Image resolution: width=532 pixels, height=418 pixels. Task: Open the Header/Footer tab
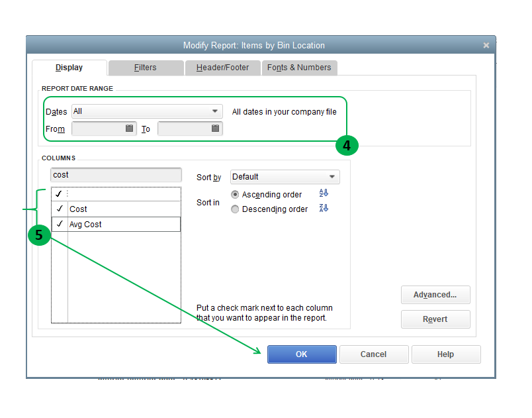222,68
